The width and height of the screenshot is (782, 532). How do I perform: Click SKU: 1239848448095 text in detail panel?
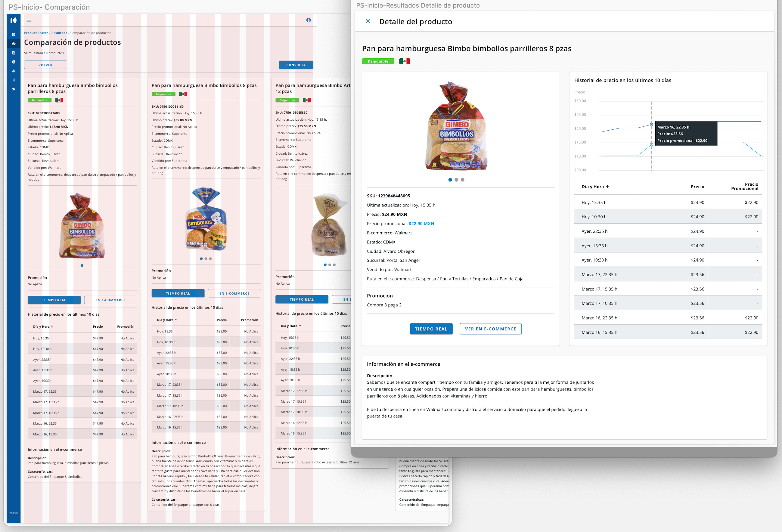pos(388,196)
